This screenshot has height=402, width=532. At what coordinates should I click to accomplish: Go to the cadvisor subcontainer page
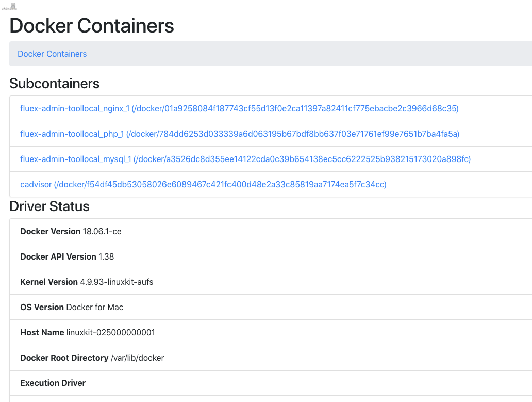pos(203,184)
